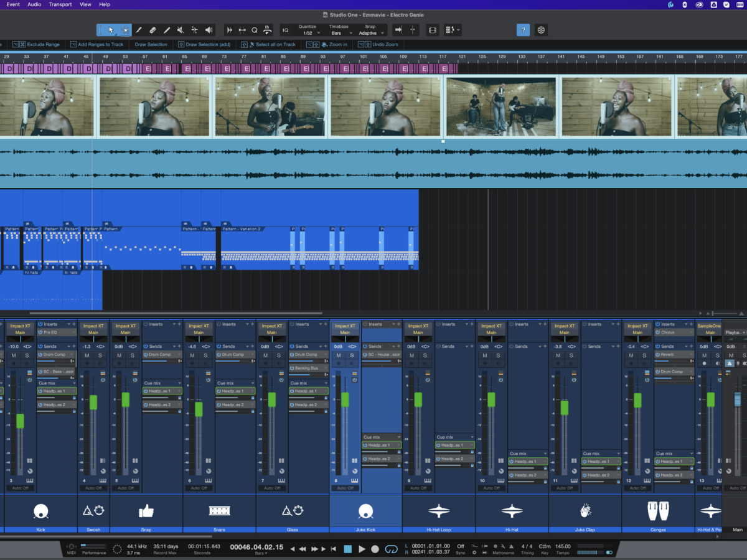Mute the Kick channel

(x=14, y=355)
